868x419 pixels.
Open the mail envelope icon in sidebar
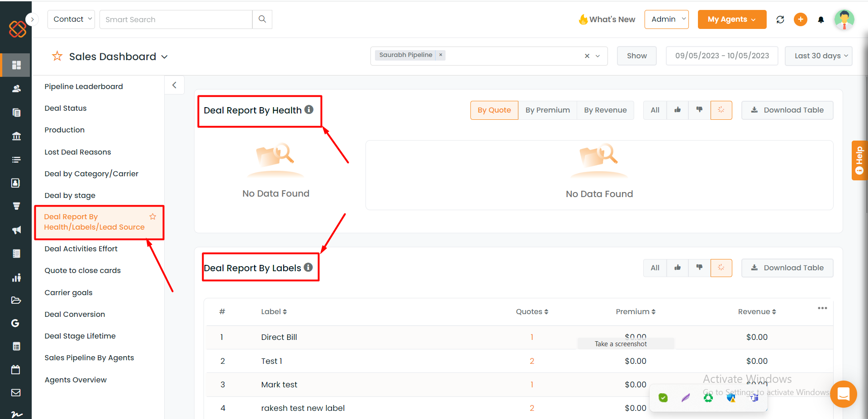click(x=16, y=392)
